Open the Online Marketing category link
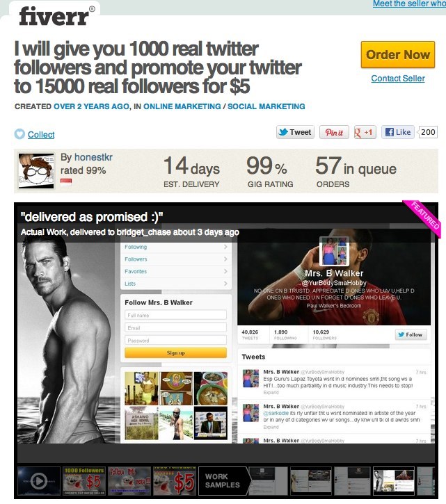 tap(182, 106)
